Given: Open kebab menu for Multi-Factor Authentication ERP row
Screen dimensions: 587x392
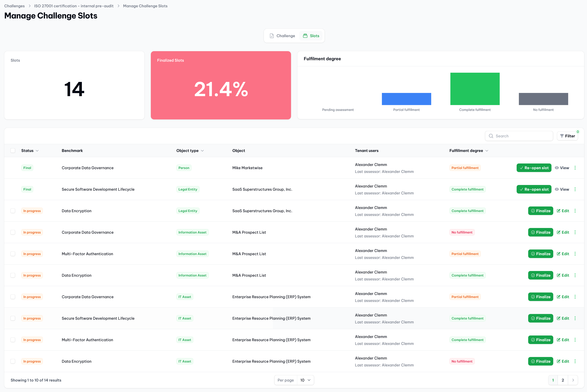Looking at the screenshot, I should point(575,340).
